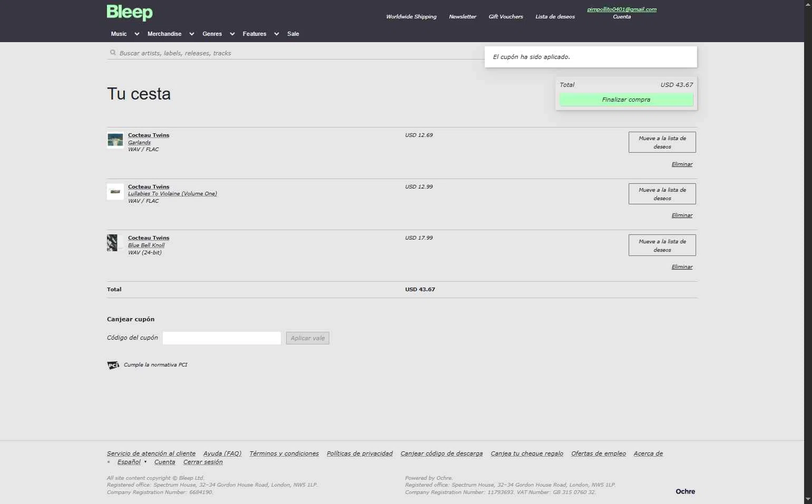Open Servicio de atención al cliente
812x504 pixels.
pos(151,453)
